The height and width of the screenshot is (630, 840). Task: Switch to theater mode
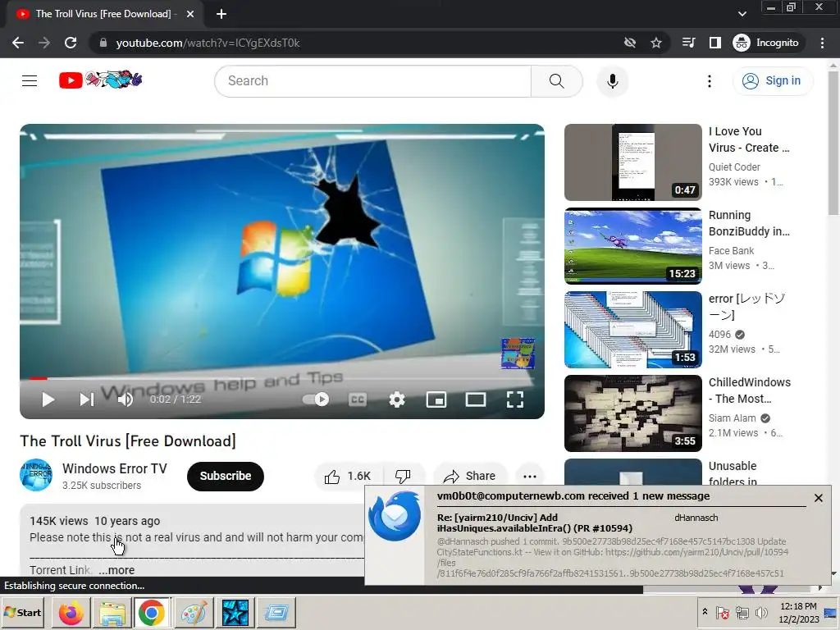click(476, 399)
